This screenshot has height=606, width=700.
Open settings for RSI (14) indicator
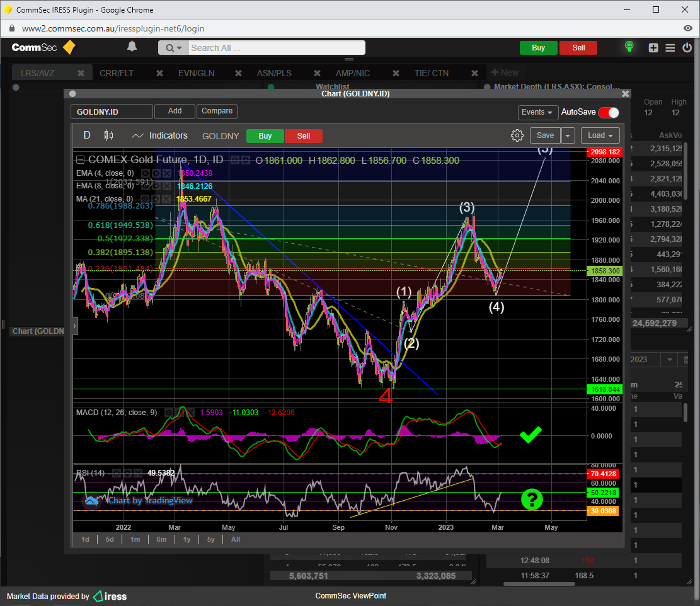[127, 473]
